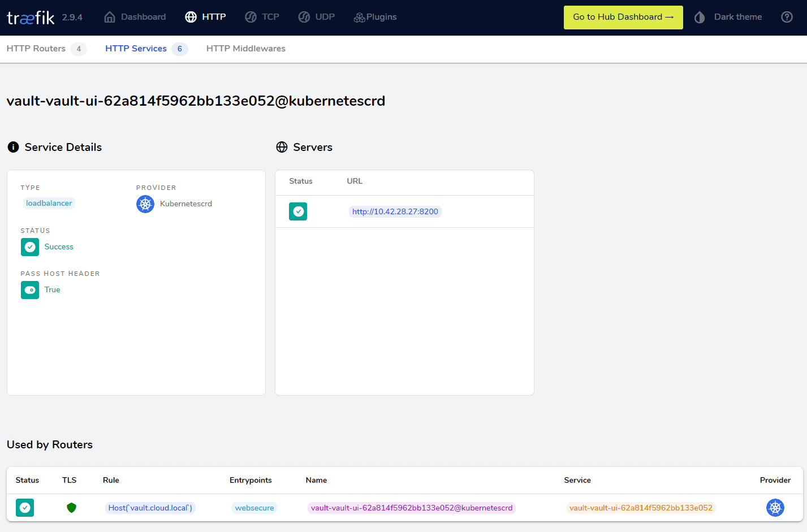Screen dimensions: 807x532
Task: Click the HTTP globe icon
Action: [191, 17]
